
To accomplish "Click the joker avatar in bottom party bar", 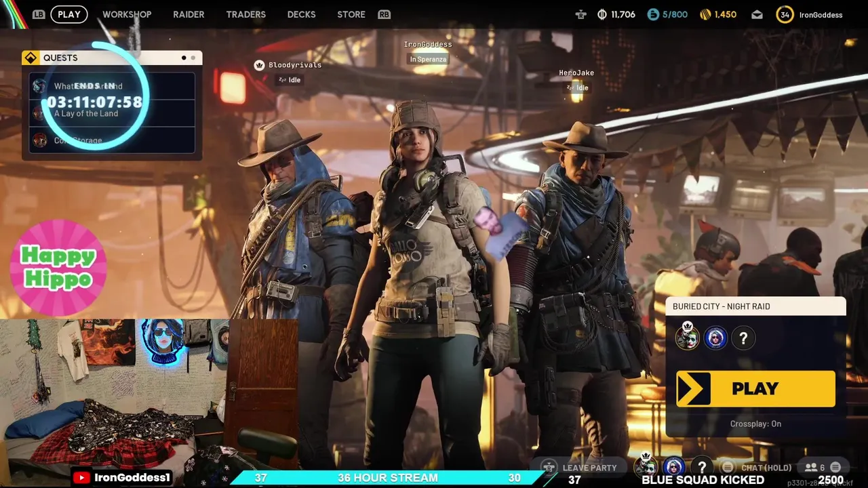I will 646,466.
